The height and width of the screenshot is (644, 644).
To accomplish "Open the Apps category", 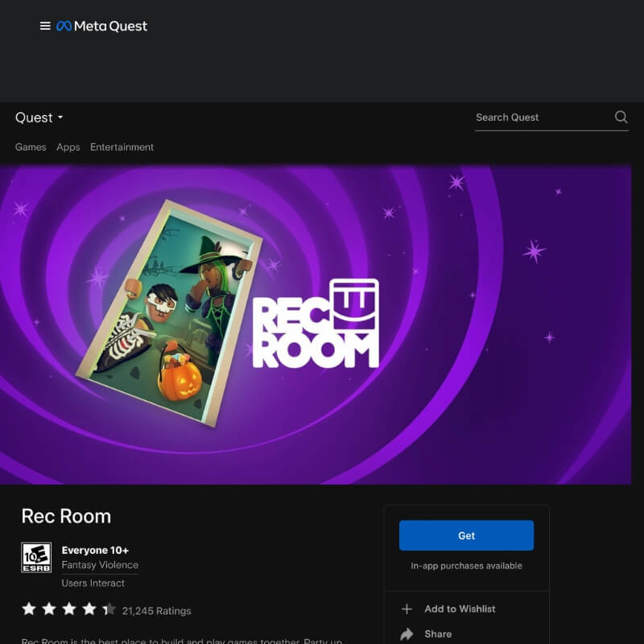I will coord(68,147).
